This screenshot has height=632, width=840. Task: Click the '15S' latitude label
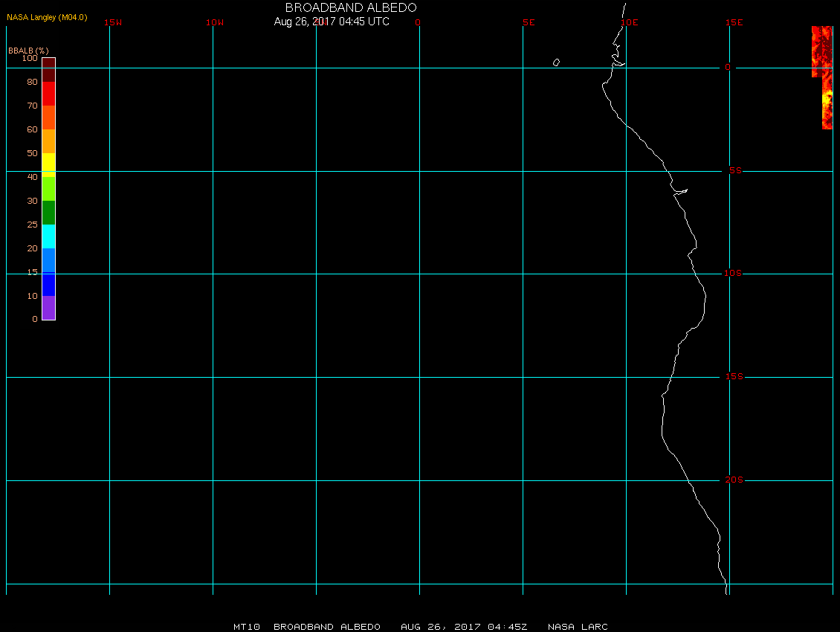(x=734, y=376)
